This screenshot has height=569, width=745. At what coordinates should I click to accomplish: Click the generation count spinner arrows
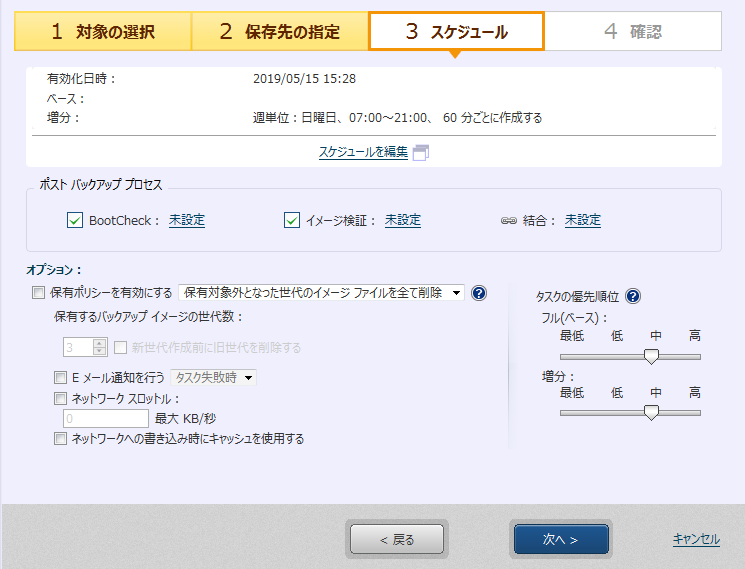[x=99, y=348]
